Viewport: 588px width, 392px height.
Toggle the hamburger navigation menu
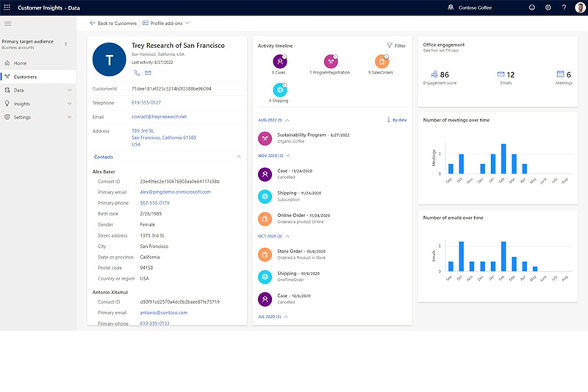[x=7, y=24]
